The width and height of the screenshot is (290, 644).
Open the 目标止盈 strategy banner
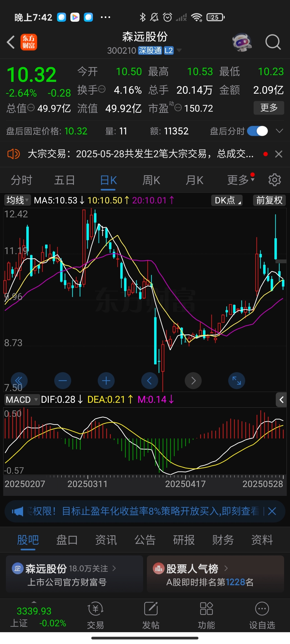143,511
